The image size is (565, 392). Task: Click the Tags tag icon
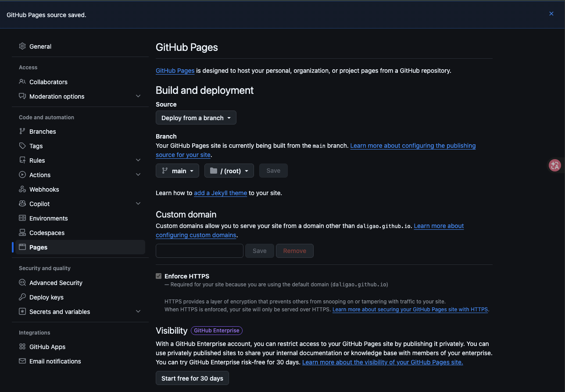pos(22,146)
